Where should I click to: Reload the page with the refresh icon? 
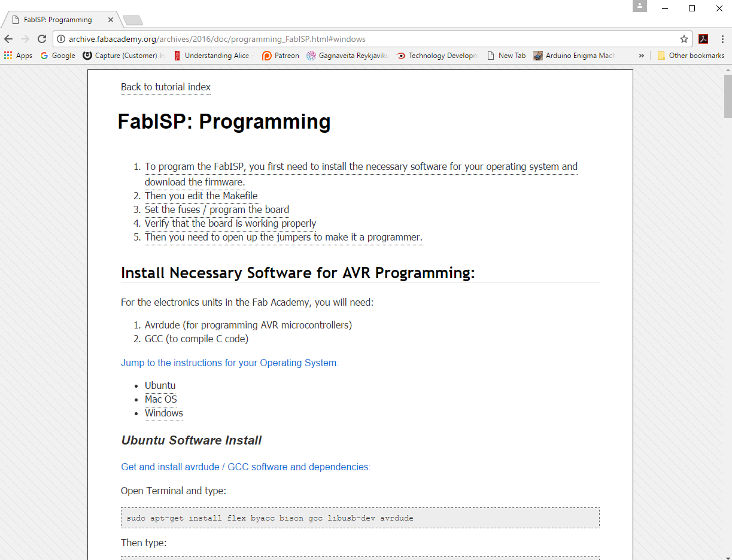click(x=42, y=39)
